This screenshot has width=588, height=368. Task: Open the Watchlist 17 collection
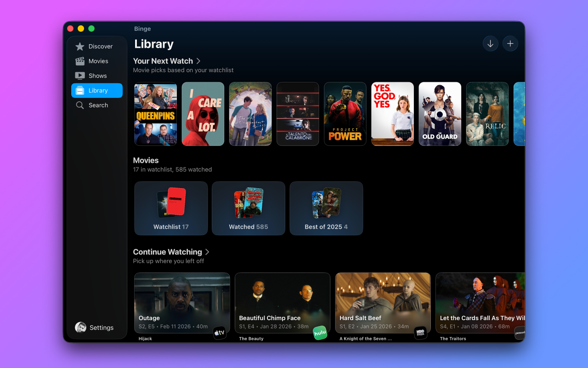(x=171, y=208)
